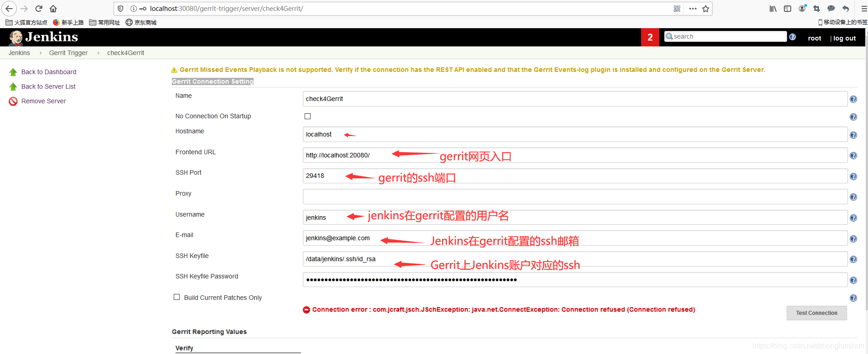
Task: Open help for Proxy field
Action: pyautogui.click(x=853, y=197)
